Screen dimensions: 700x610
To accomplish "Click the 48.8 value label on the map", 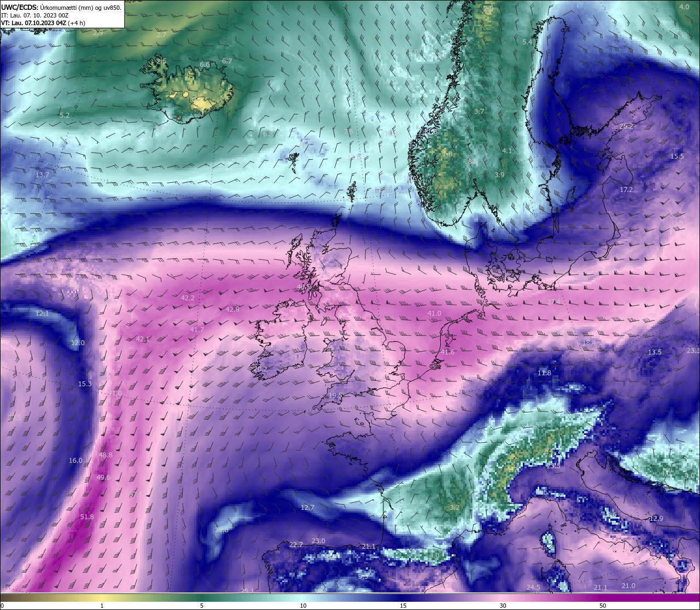I will point(106,455).
